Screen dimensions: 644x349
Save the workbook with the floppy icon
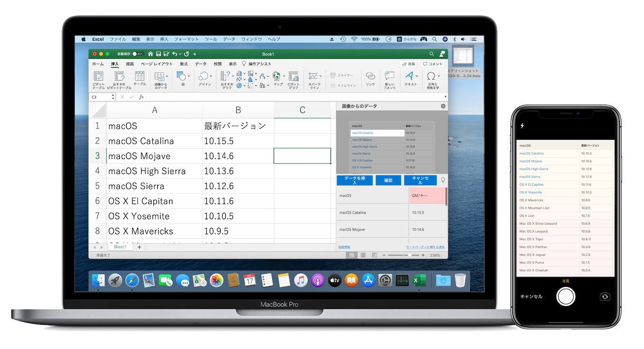click(159, 54)
